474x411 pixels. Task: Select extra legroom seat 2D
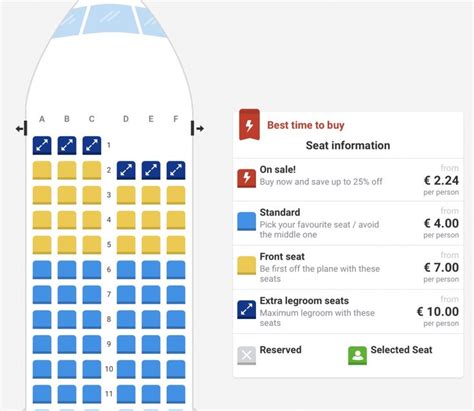(126, 170)
